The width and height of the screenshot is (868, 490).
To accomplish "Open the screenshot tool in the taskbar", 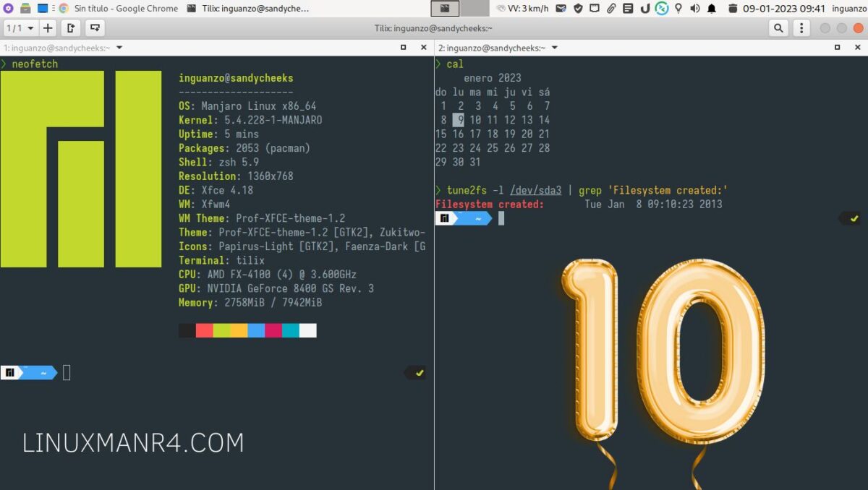I will pos(444,9).
